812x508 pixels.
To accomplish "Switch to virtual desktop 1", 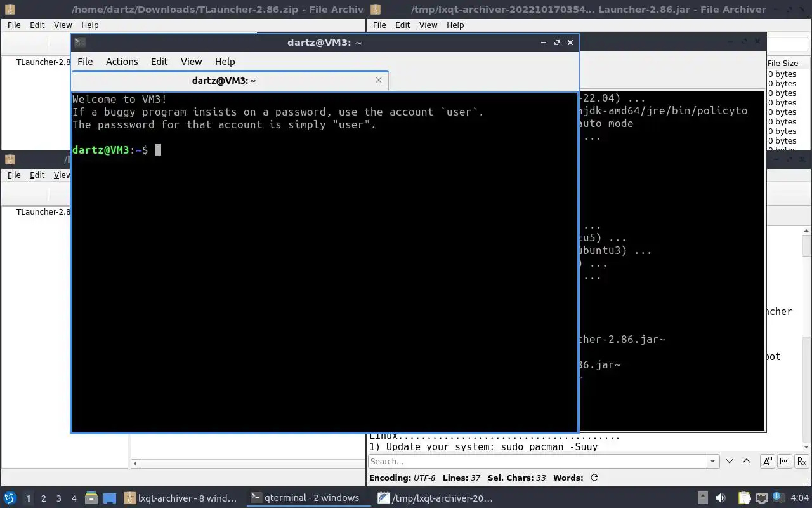I will (x=28, y=498).
